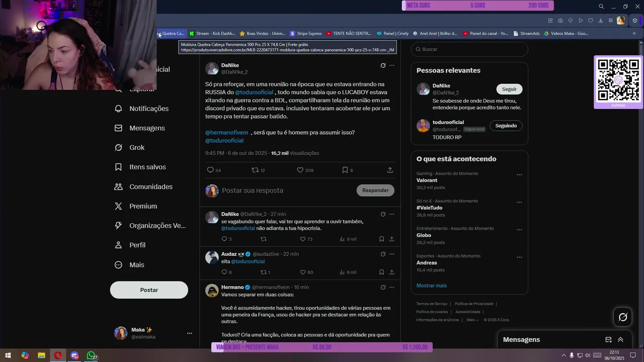The height and width of the screenshot is (362, 644).
Task: Open more options on DaNike 27 min reply
Action: pos(391,214)
